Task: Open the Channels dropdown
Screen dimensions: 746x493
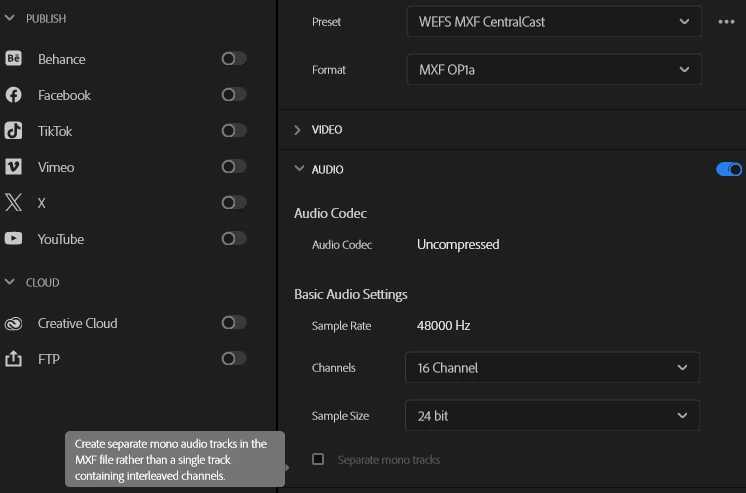Action: [x=552, y=368]
